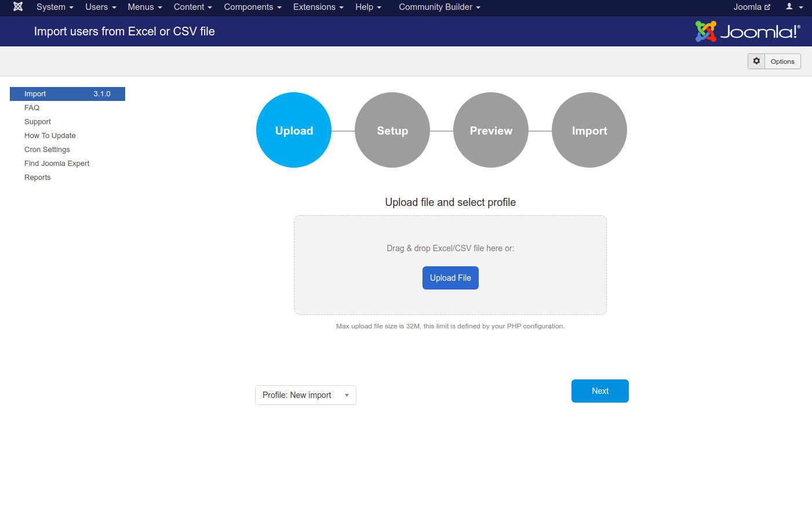The image size is (812, 514).
Task: Go to Cron Settings in sidebar
Action: pyautogui.click(x=47, y=150)
